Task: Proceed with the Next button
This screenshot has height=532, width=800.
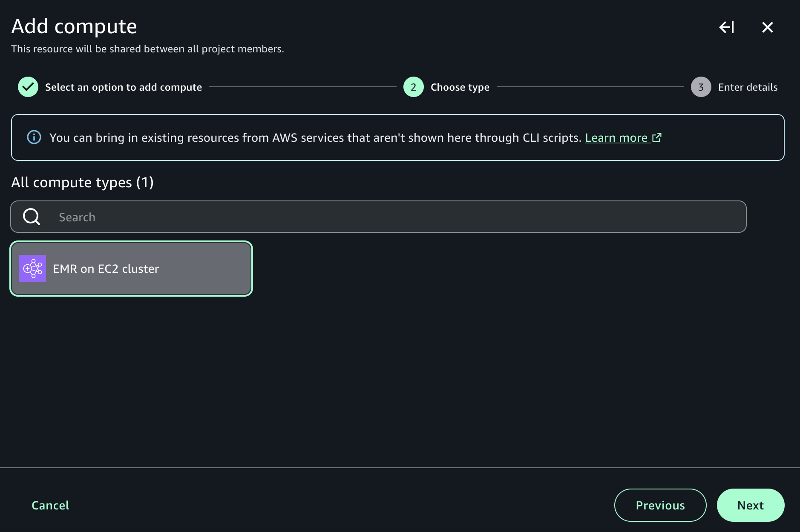Action: coord(751,505)
